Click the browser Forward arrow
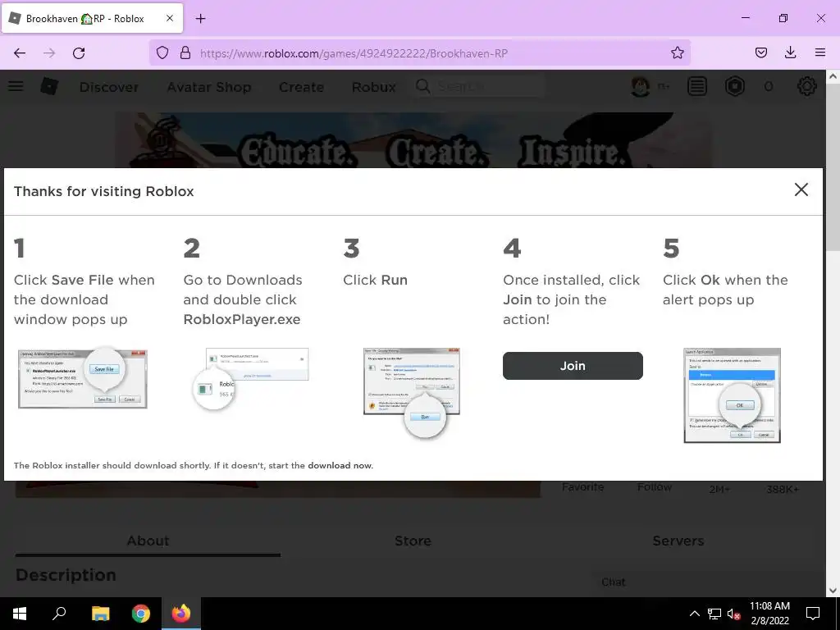The height and width of the screenshot is (630, 840). coord(49,52)
